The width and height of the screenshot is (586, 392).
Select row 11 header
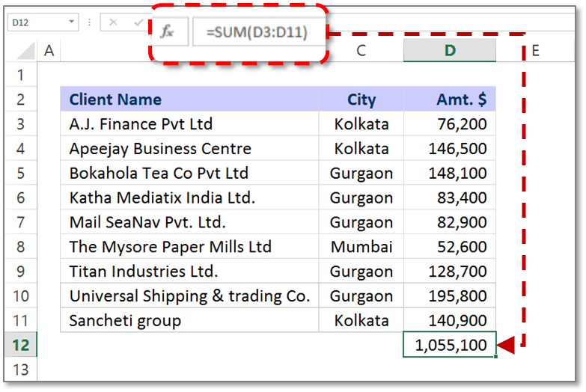pos(20,320)
